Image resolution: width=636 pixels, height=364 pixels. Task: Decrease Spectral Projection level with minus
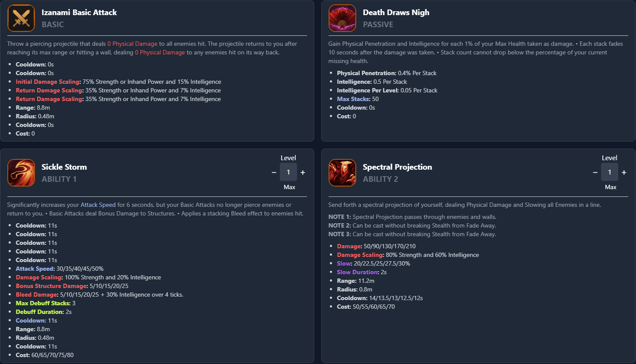coord(595,172)
